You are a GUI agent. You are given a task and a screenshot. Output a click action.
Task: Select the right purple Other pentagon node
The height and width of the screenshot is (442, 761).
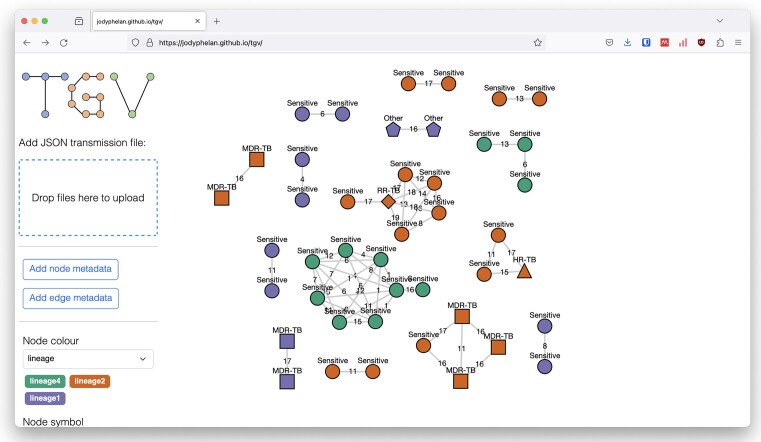(x=433, y=130)
